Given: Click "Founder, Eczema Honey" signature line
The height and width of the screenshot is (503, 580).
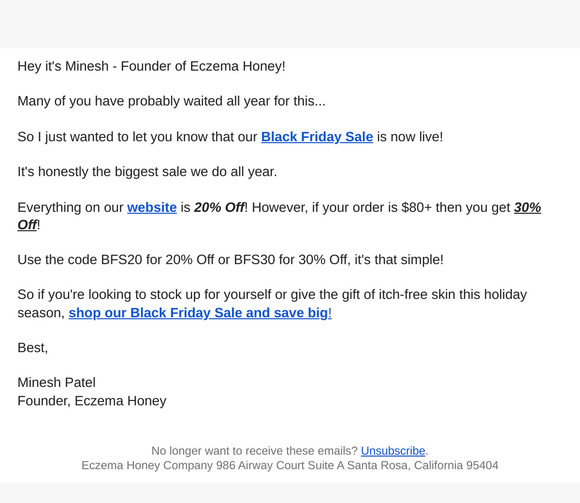Looking at the screenshot, I should pos(92,401).
